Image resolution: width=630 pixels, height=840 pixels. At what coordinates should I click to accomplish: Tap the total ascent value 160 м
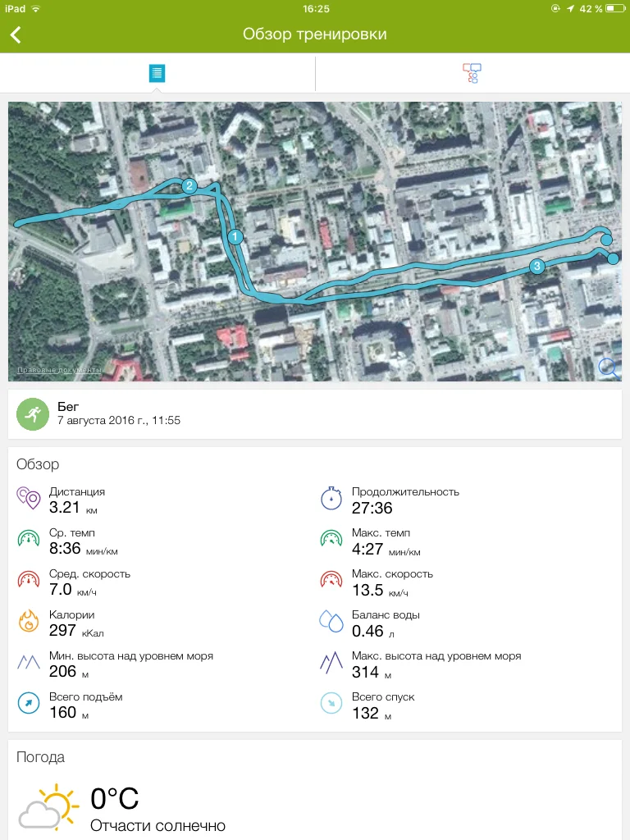pos(69,713)
